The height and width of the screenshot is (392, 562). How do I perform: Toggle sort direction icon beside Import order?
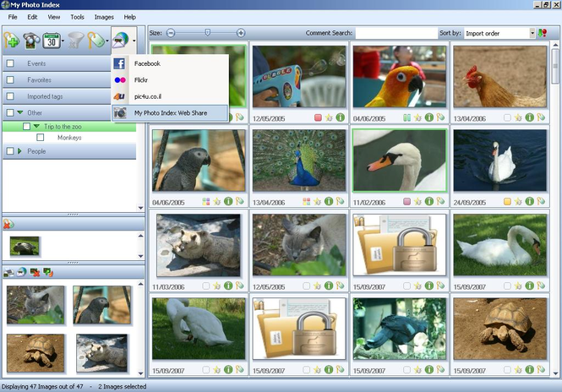click(x=543, y=33)
